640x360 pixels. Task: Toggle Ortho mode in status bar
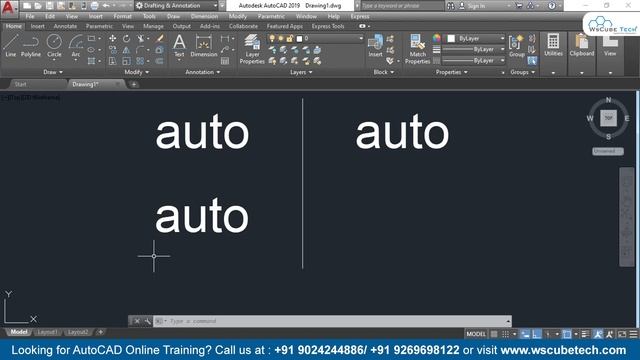537,334
